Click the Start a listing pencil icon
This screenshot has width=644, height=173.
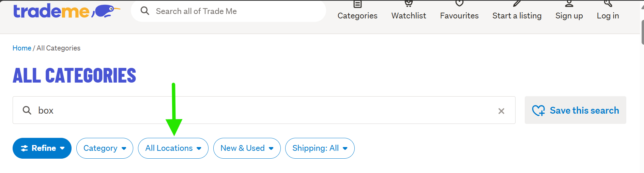[x=517, y=3]
